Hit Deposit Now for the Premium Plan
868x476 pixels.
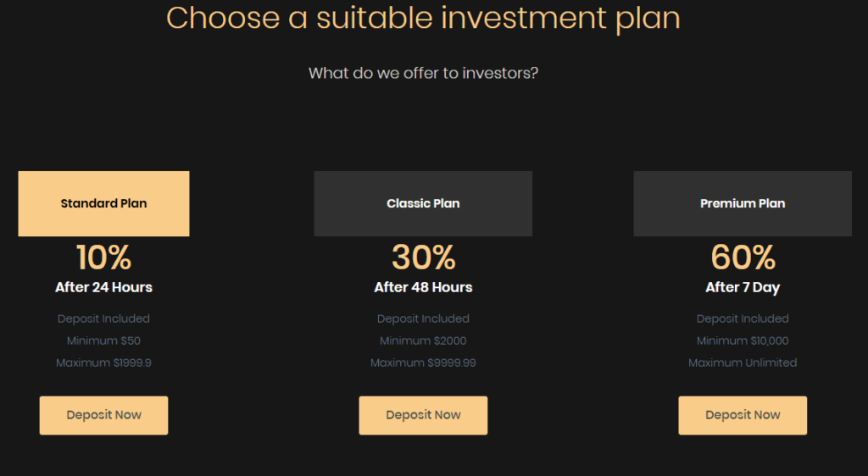pos(743,415)
